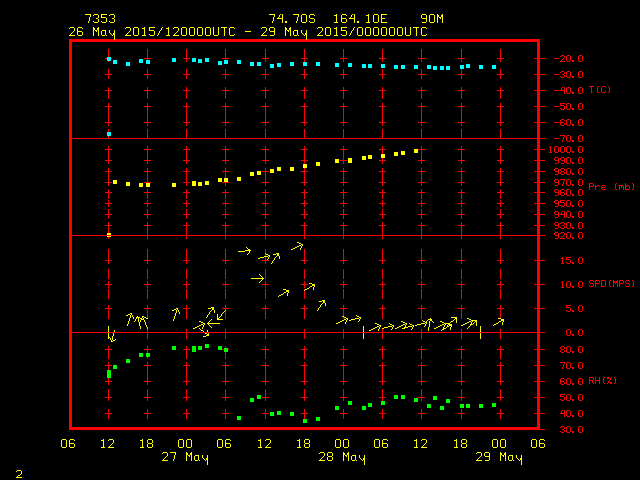Click the 00 hour label above 27 May
Viewport: 640px width, 480px height.
(185, 444)
